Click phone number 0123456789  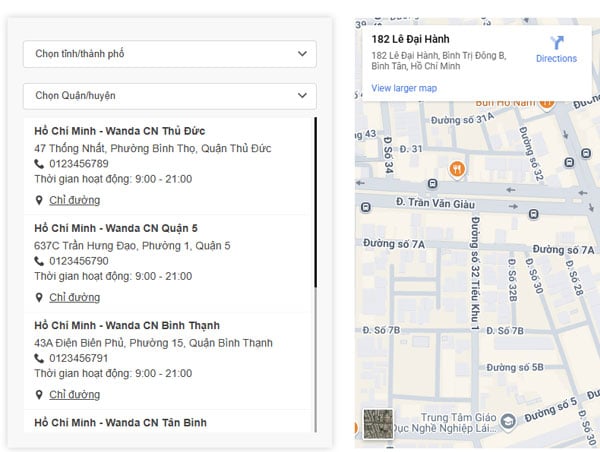tap(79, 164)
